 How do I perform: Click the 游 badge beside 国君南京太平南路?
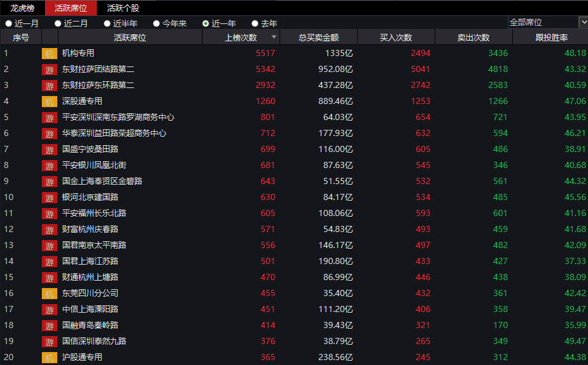click(49, 246)
